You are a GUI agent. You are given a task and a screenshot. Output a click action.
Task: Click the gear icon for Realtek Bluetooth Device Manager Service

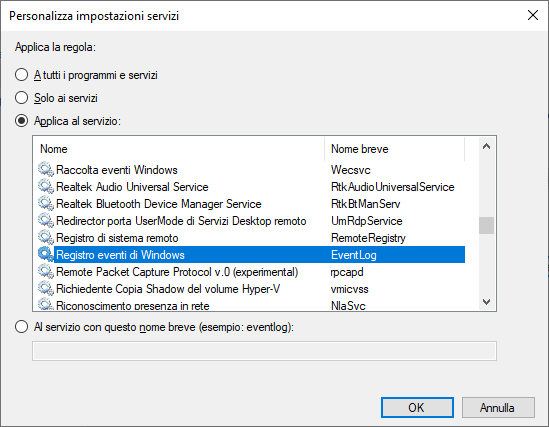coord(46,204)
